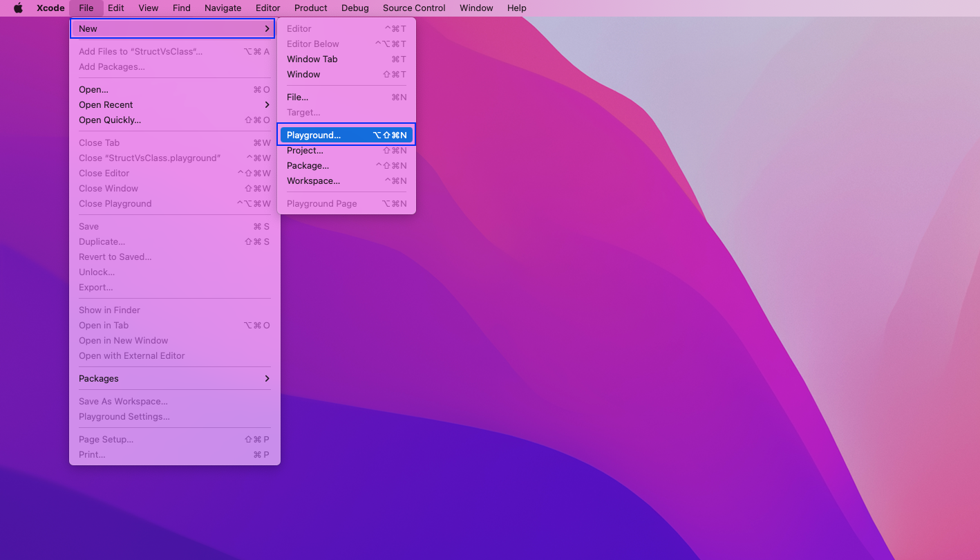Image resolution: width=980 pixels, height=560 pixels.
Task: Choose Package... in New submenu
Action: click(x=346, y=166)
